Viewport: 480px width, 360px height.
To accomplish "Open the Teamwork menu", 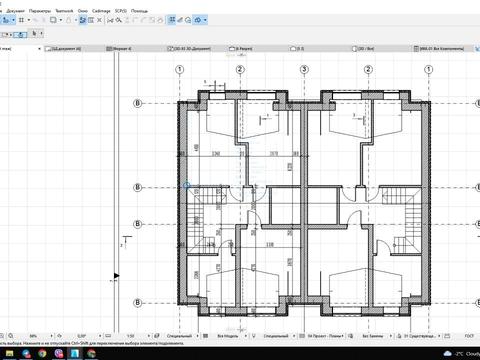I will pyautogui.click(x=64, y=11).
